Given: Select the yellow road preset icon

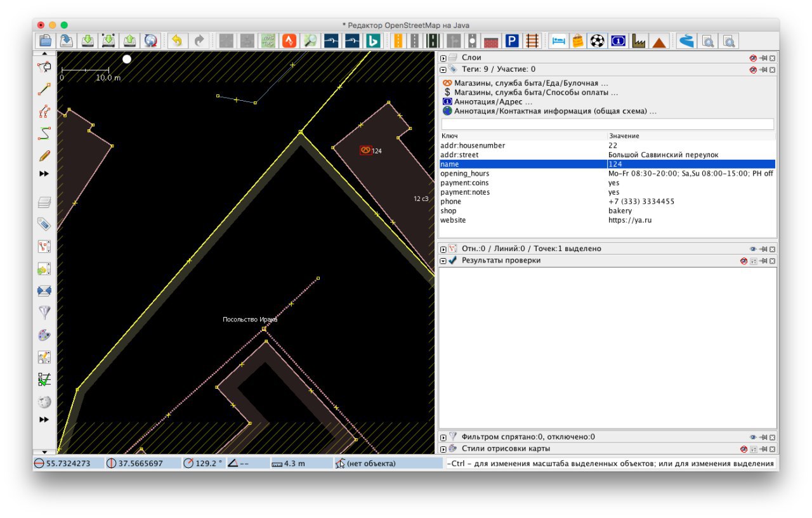Looking at the screenshot, I should pos(398,41).
